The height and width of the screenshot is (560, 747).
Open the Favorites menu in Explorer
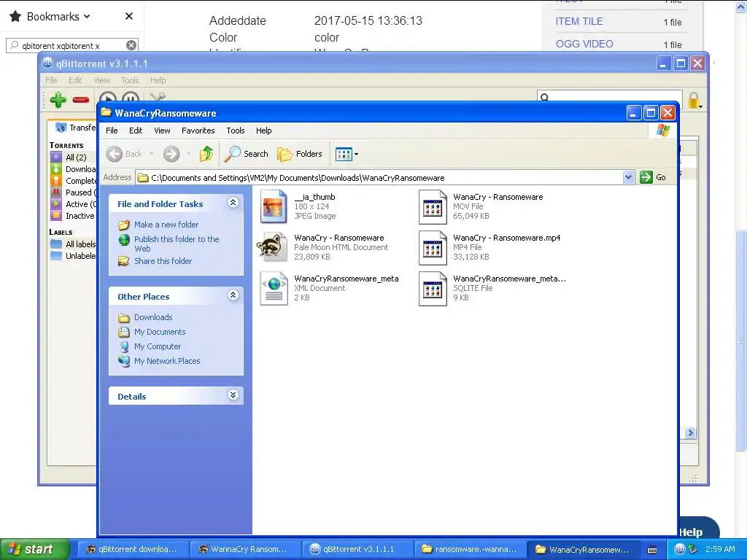tap(198, 131)
